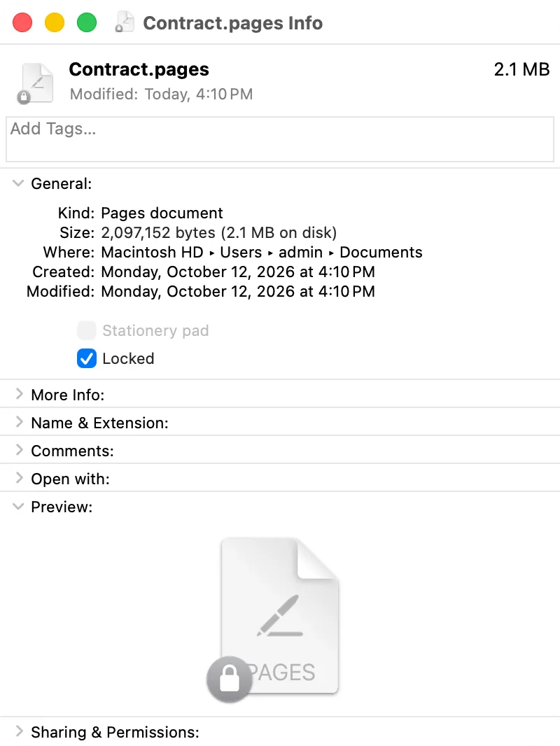560x746 pixels.
Task: Expand the Sharing & Permissions section
Action: (19, 731)
